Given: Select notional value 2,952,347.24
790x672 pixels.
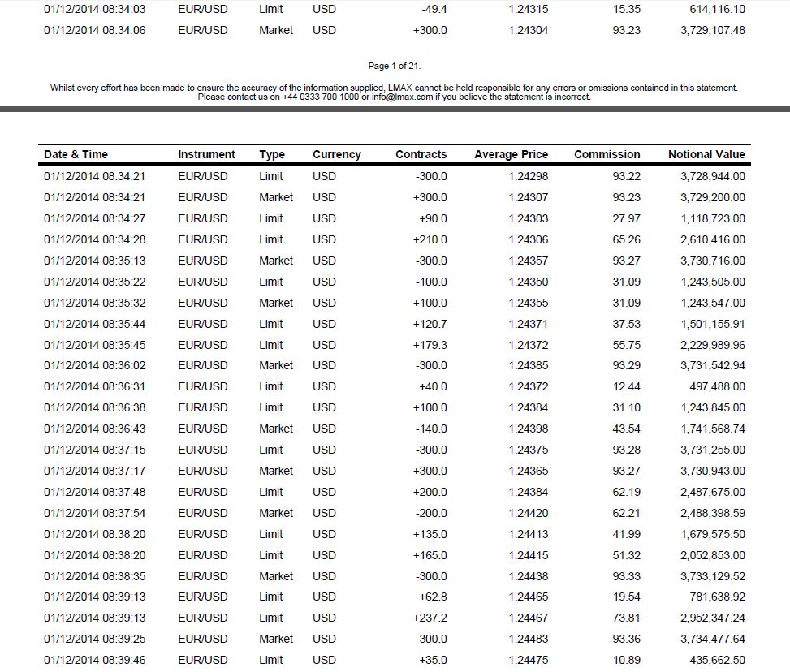Looking at the screenshot, I should tap(712, 618).
